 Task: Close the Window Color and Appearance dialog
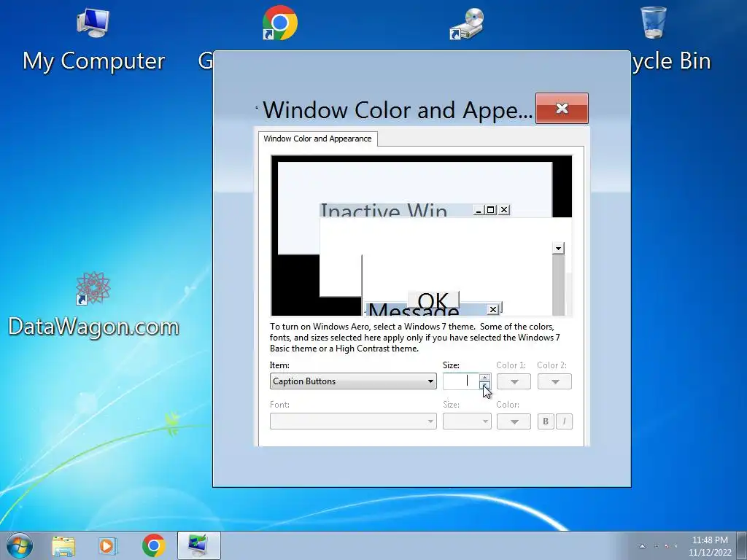pos(562,109)
